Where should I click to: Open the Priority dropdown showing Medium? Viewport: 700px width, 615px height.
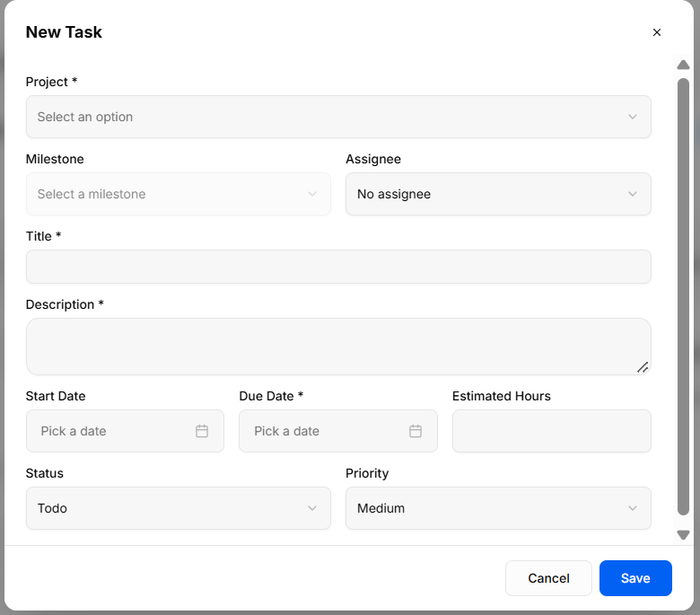(x=498, y=508)
